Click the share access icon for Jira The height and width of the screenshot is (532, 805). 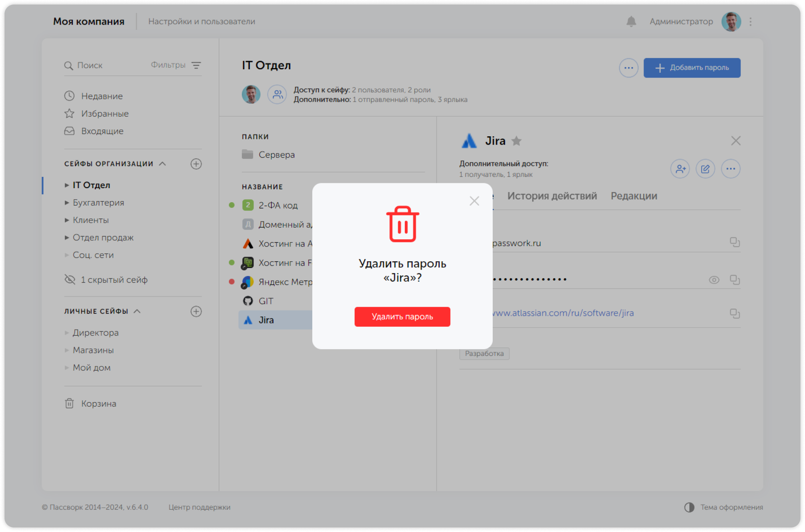click(680, 169)
